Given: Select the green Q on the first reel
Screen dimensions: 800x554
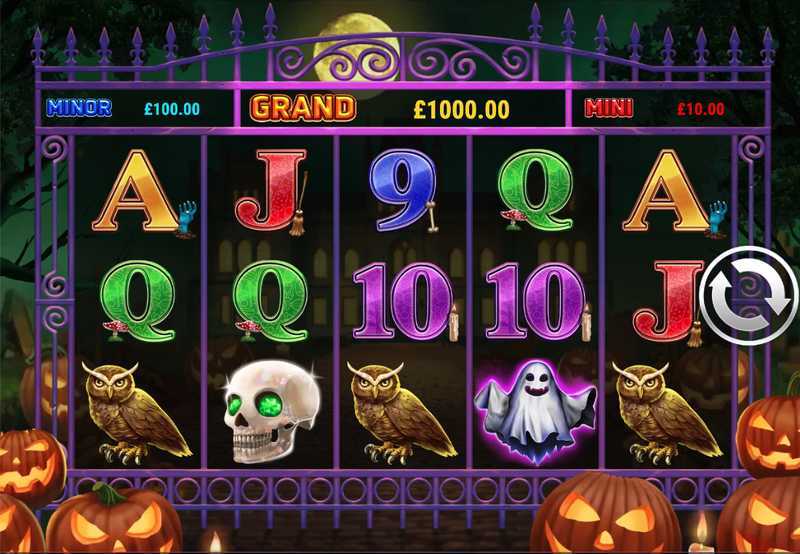Looking at the screenshot, I should (x=137, y=301).
